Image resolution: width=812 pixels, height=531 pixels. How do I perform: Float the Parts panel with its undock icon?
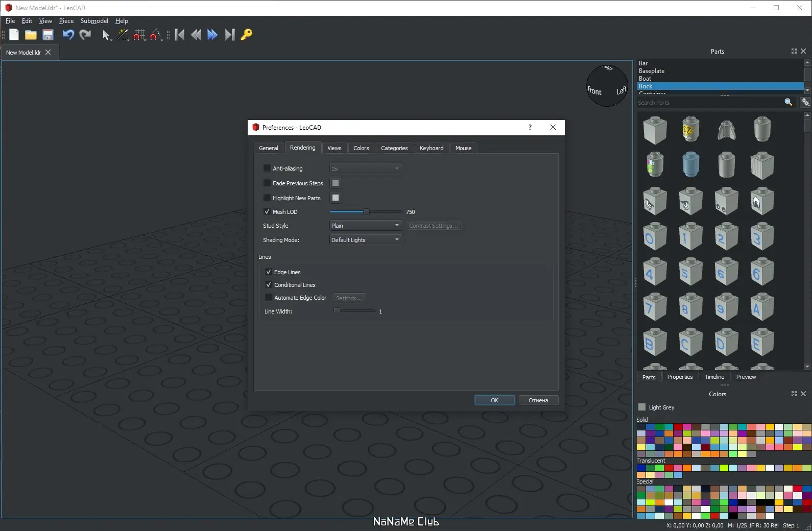point(794,51)
